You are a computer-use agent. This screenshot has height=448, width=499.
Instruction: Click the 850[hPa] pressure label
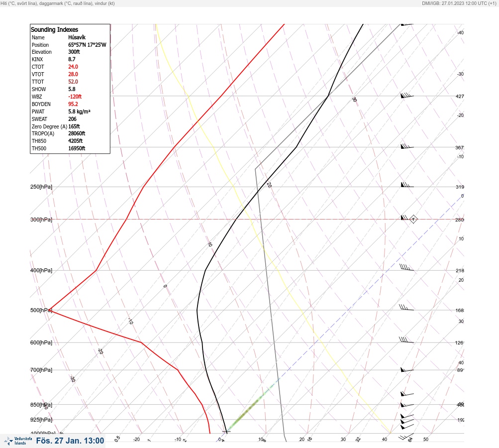point(41,405)
